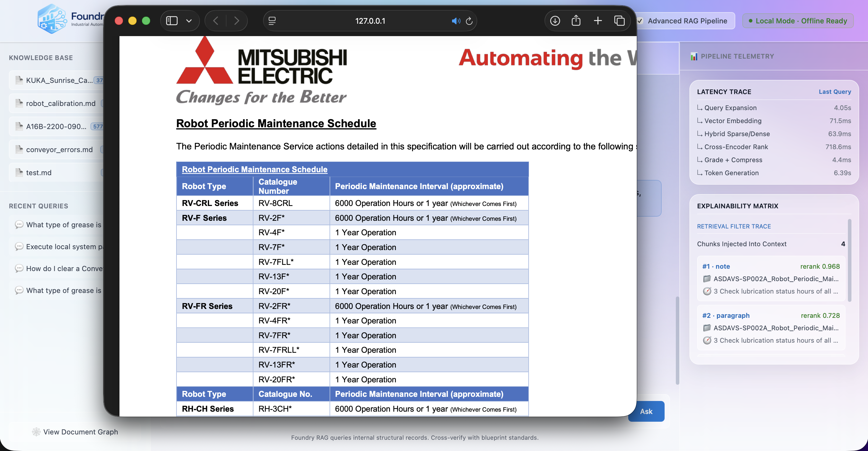
Task: Click the Ask button
Action: (x=646, y=411)
